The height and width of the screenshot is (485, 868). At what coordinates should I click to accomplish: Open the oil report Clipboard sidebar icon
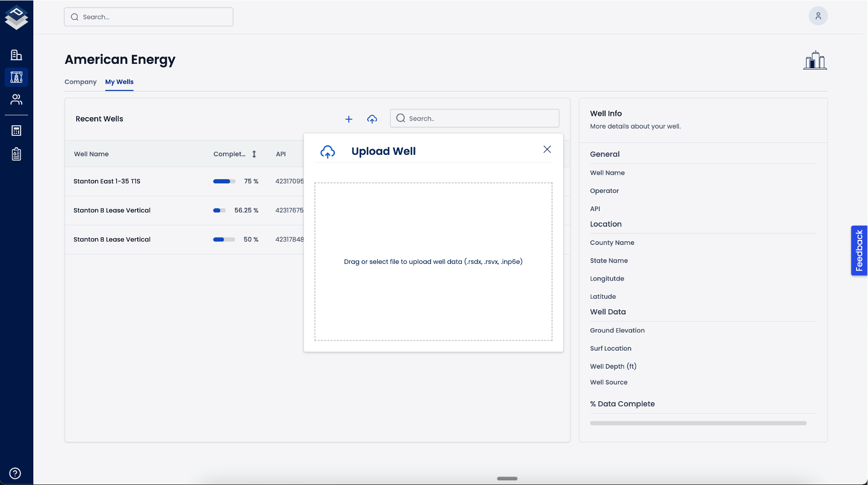click(x=16, y=154)
